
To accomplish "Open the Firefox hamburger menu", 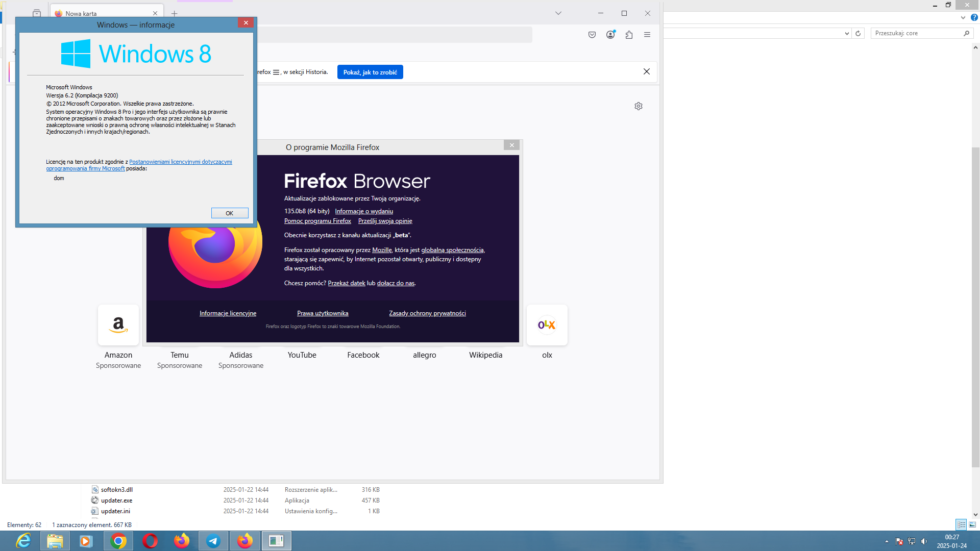I will (x=647, y=35).
